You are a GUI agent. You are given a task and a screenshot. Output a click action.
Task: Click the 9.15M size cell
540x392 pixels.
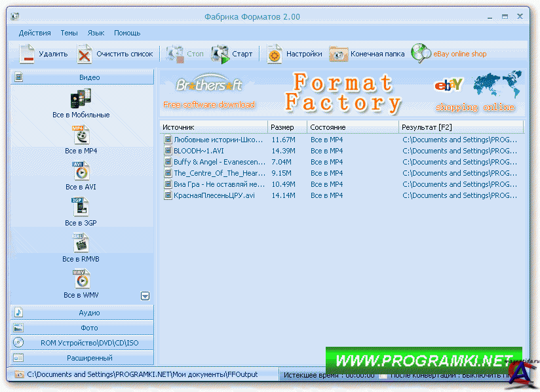(281, 173)
